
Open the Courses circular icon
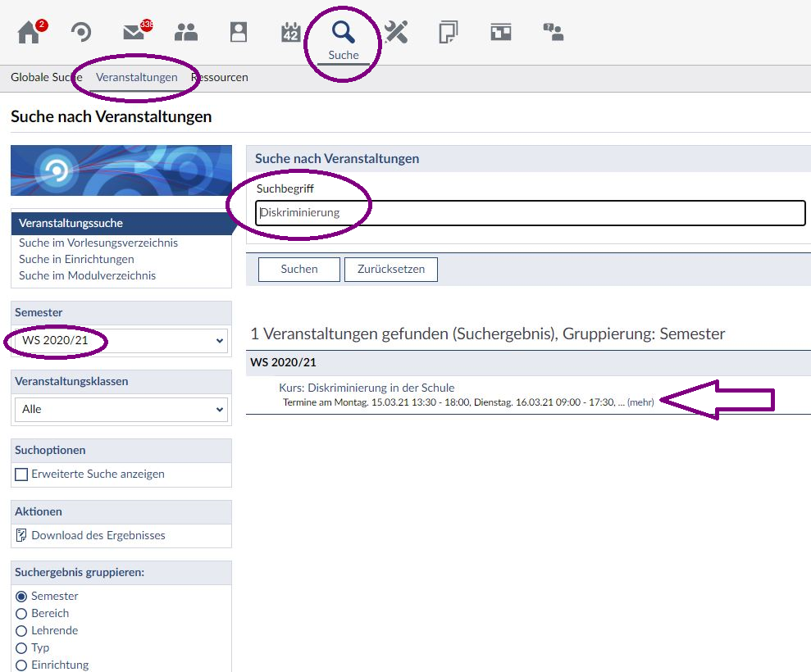(x=81, y=32)
